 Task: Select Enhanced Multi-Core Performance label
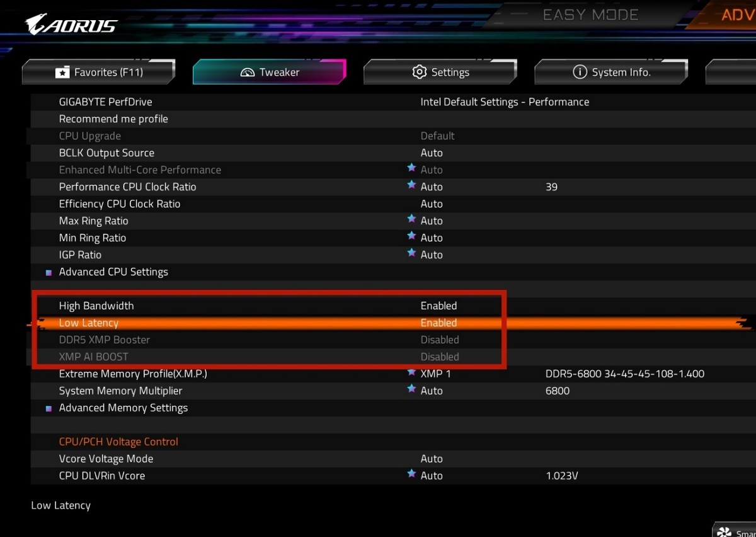[140, 170]
